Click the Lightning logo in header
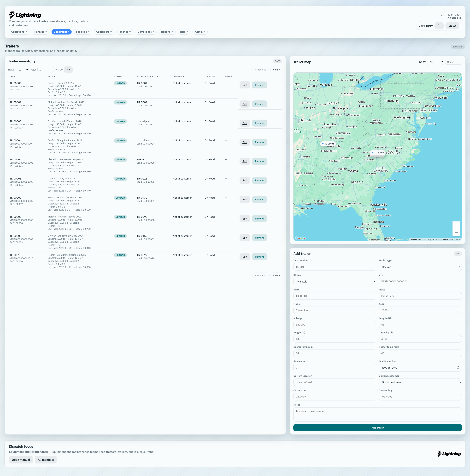 (x=25, y=15)
